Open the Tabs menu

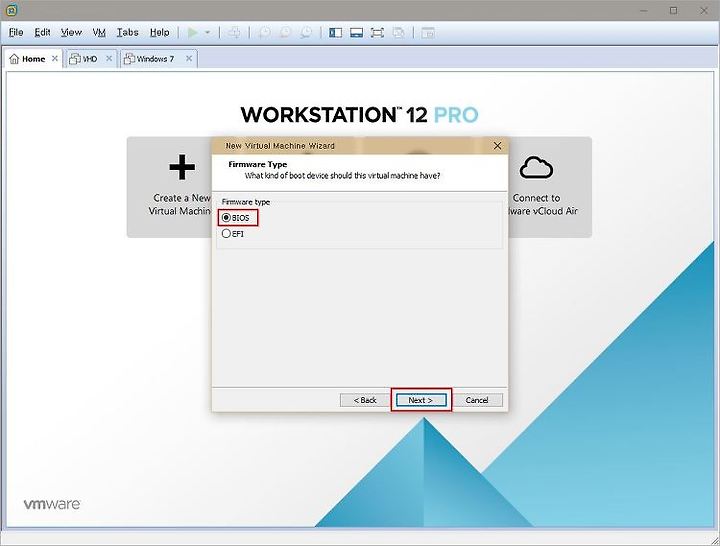point(127,33)
